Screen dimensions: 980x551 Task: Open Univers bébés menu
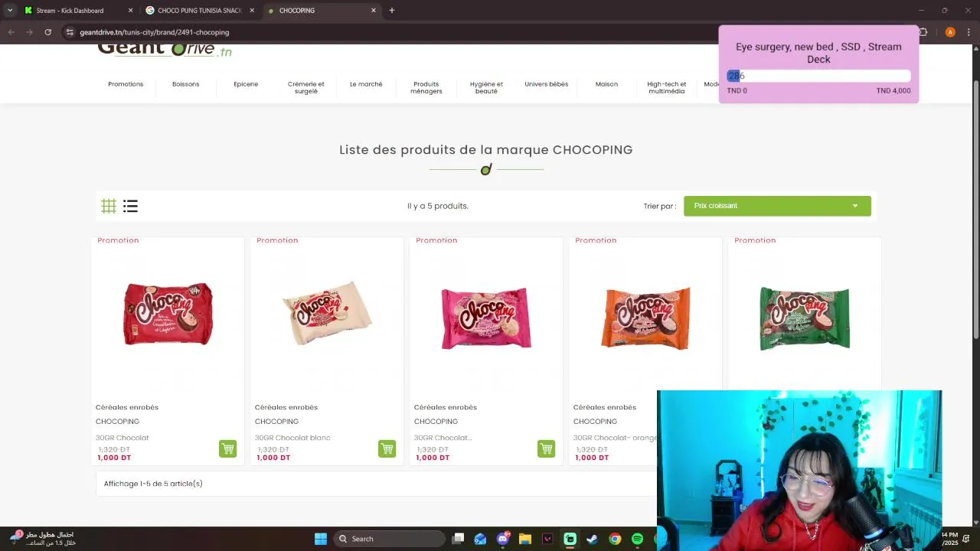pos(547,84)
